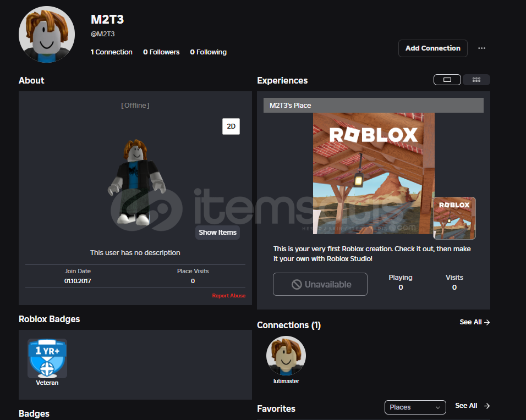
Task: View 0 Followers list
Action: (x=161, y=52)
